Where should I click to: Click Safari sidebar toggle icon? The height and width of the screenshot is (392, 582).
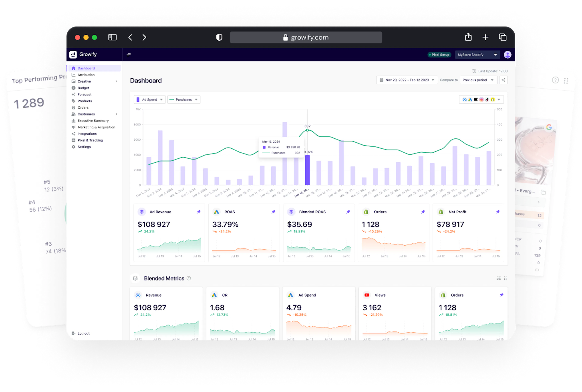tap(112, 37)
